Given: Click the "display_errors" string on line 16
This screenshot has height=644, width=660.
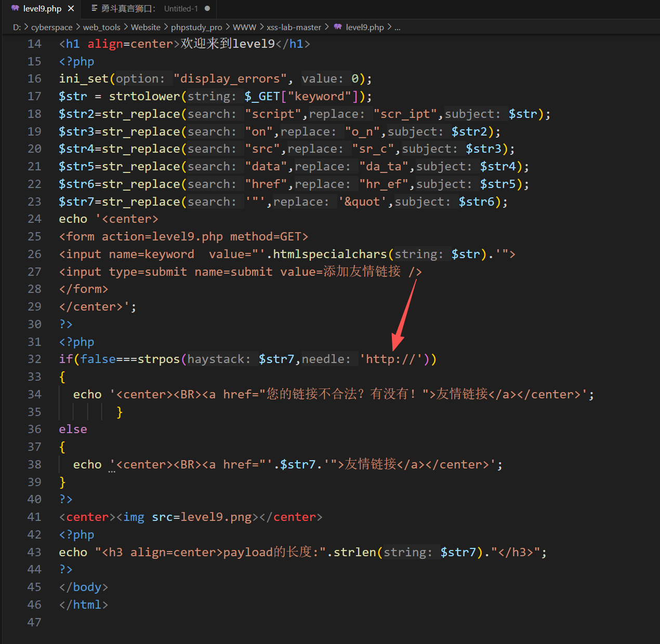Looking at the screenshot, I should pyautogui.click(x=230, y=79).
